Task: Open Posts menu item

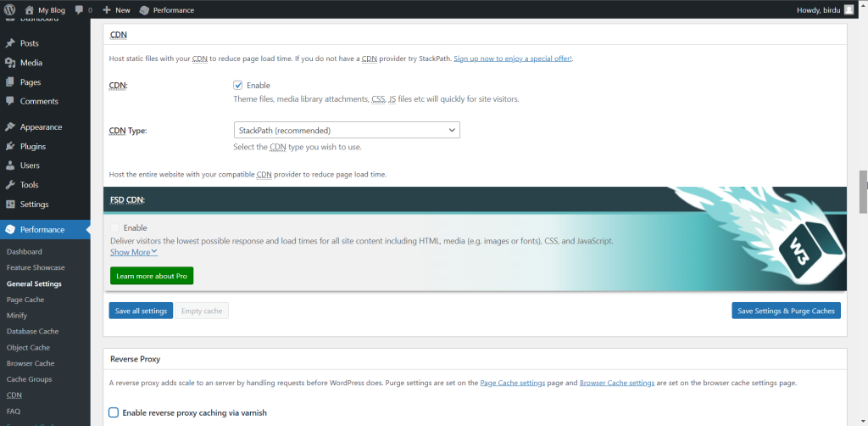Action: click(30, 43)
